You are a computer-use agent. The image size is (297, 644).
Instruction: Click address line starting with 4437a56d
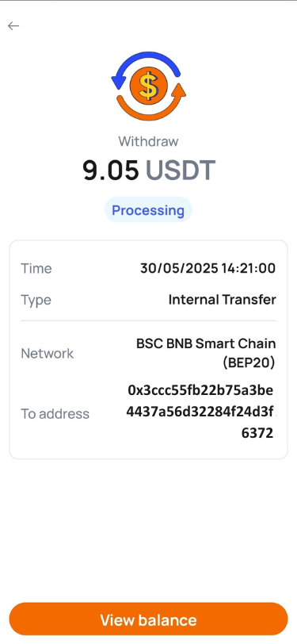tap(200, 412)
